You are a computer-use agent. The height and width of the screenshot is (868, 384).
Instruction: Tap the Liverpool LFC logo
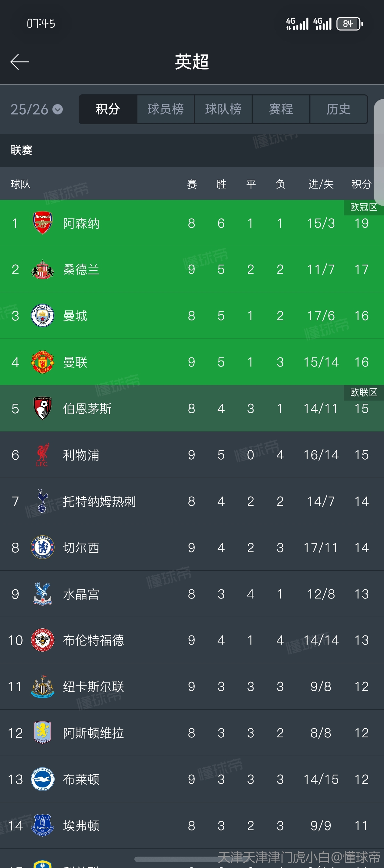point(42,454)
